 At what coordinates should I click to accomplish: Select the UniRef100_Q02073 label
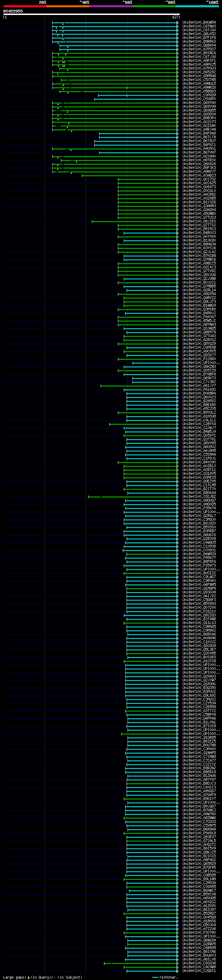pyautogui.click(x=199, y=122)
